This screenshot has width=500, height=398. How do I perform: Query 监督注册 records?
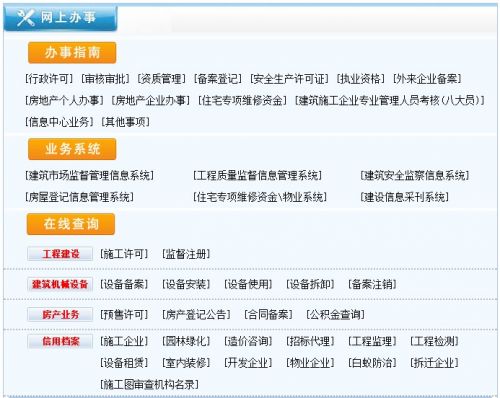pyautogui.click(x=186, y=254)
